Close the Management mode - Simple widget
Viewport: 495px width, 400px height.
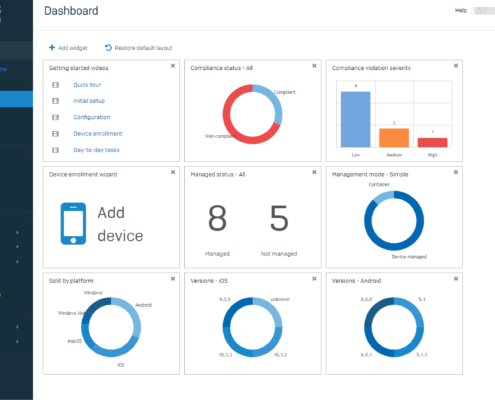click(x=456, y=172)
